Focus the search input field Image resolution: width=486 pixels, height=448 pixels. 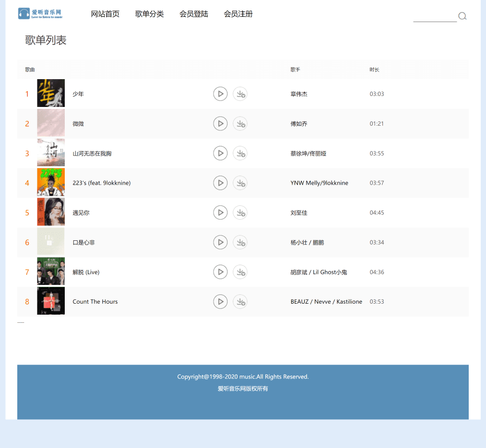coord(435,16)
